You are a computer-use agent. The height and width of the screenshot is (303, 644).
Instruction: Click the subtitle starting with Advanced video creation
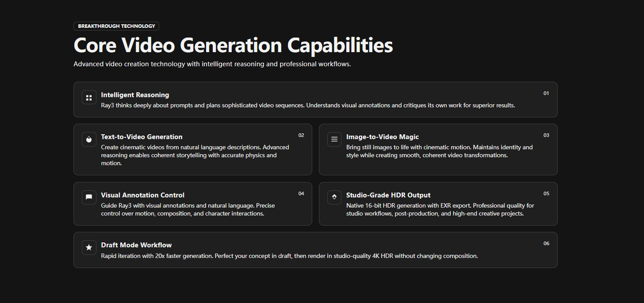(212, 64)
